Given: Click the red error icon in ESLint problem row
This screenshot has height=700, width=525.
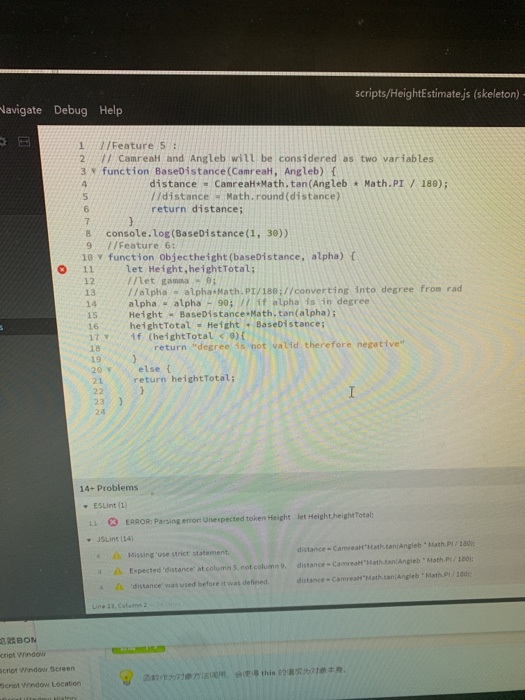Looking at the screenshot, I should click(113, 522).
